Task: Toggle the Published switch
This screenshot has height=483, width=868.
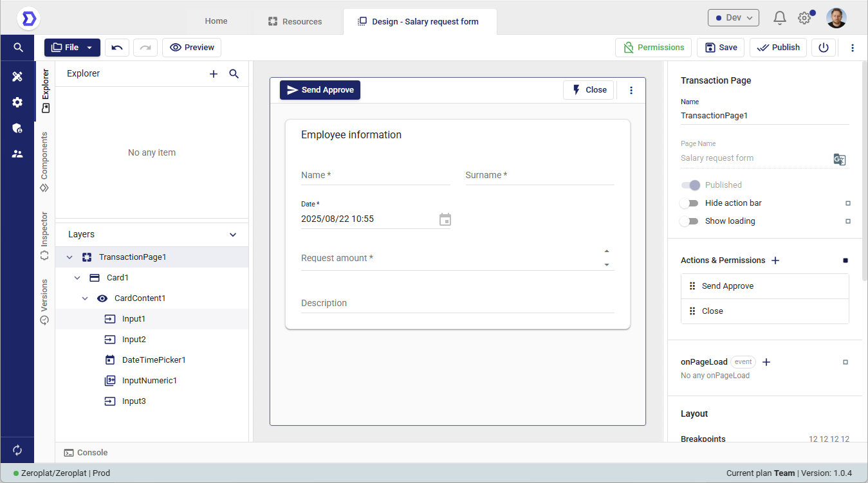Action: coord(691,185)
